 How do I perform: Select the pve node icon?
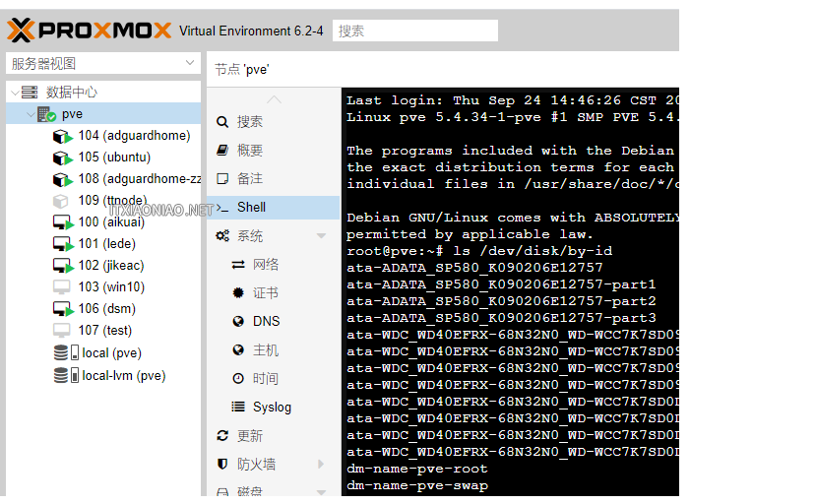47,114
